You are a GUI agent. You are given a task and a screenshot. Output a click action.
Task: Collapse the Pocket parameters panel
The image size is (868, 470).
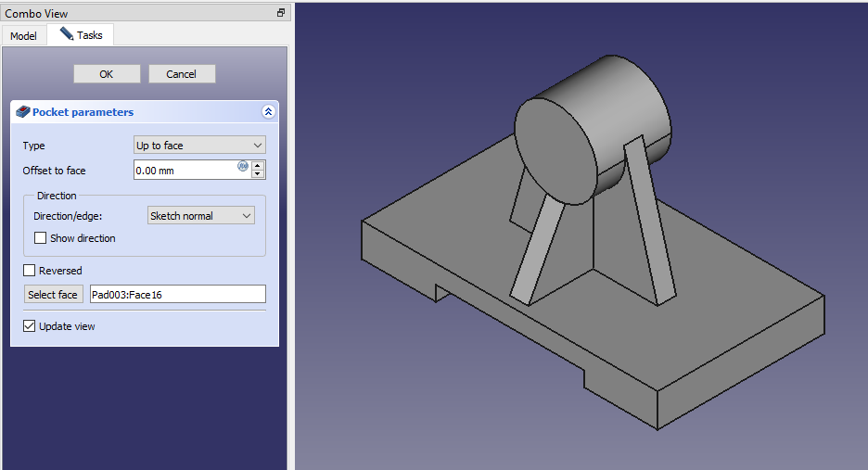[x=268, y=112]
